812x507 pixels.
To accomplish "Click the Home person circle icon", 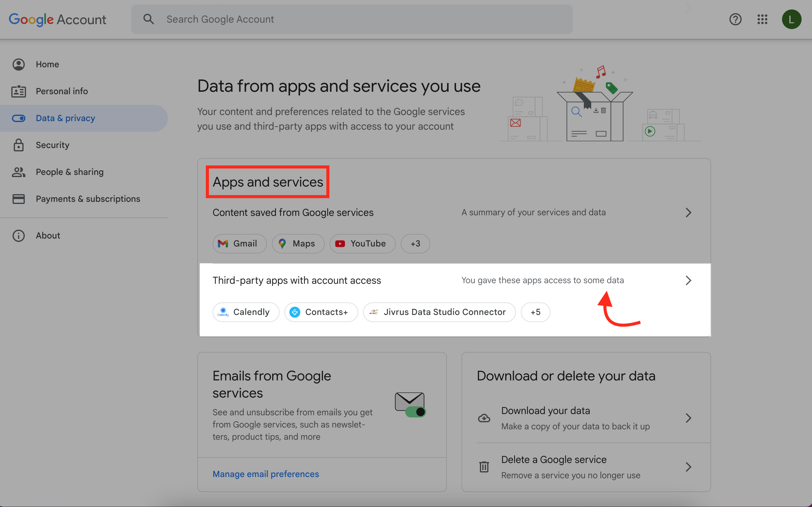I will point(18,64).
